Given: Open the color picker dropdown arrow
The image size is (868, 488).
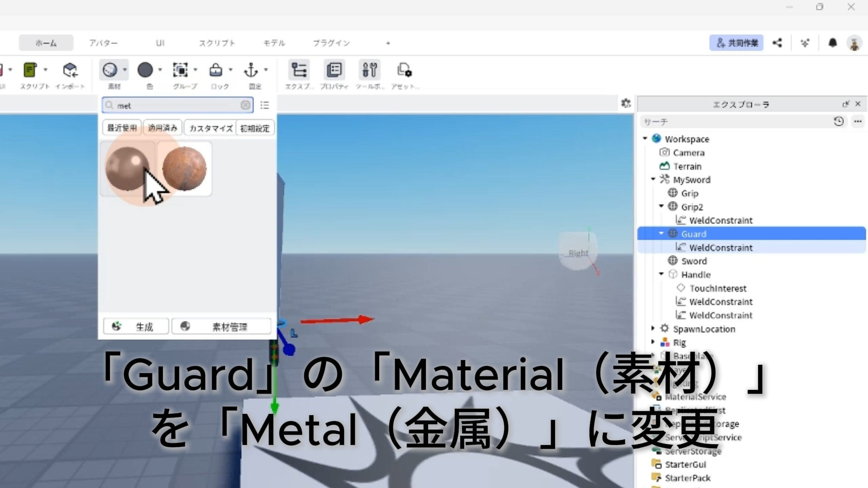Looking at the screenshot, I should tap(160, 70).
